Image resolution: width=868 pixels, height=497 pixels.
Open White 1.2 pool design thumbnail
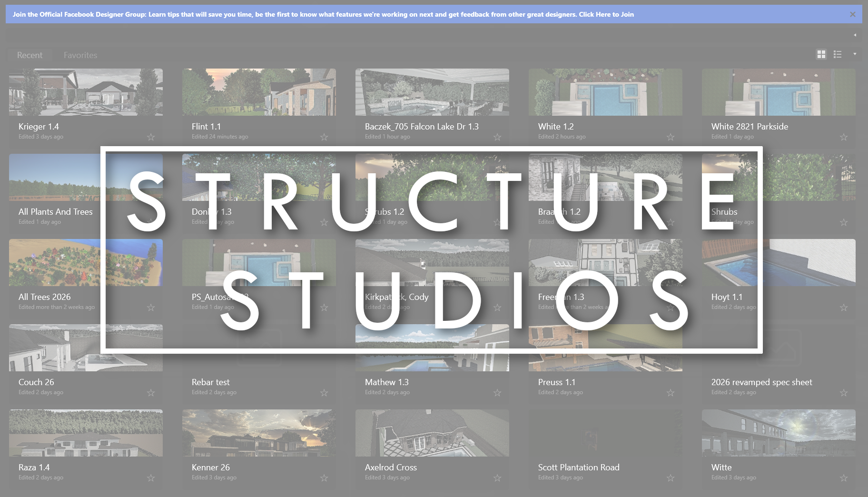pyautogui.click(x=605, y=92)
